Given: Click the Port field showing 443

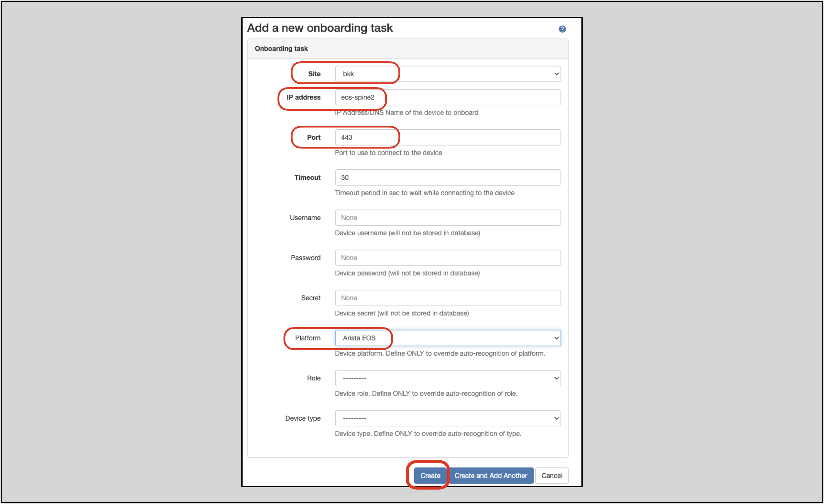Looking at the screenshot, I should click(448, 137).
